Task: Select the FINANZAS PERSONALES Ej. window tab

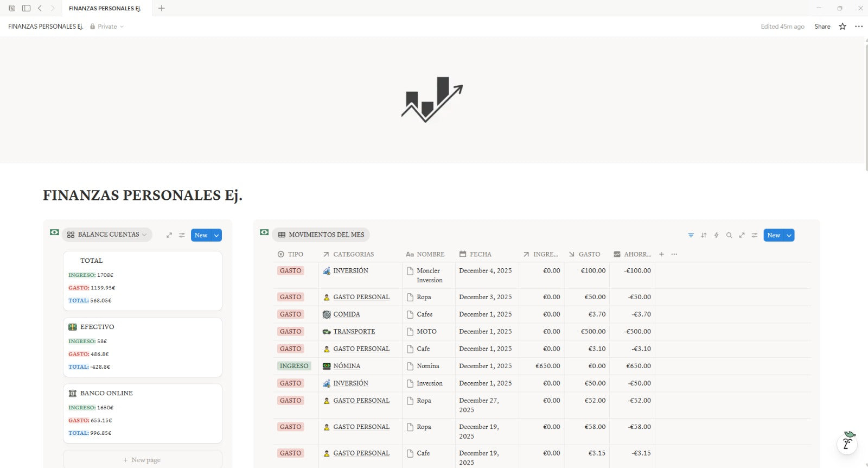Action: pyautogui.click(x=105, y=8)
